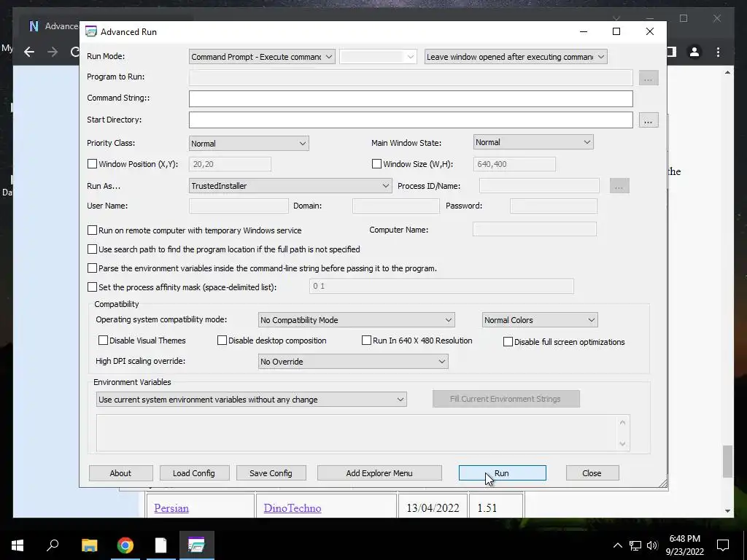Check Disable desktop composition
The height and width of the screenshot is (560, 747).
coord(222,341)
